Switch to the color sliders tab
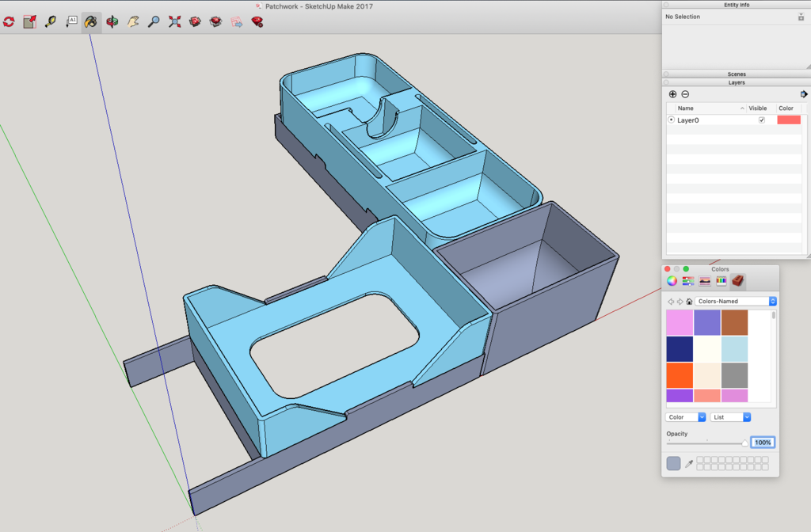 [x=688, y=281]
